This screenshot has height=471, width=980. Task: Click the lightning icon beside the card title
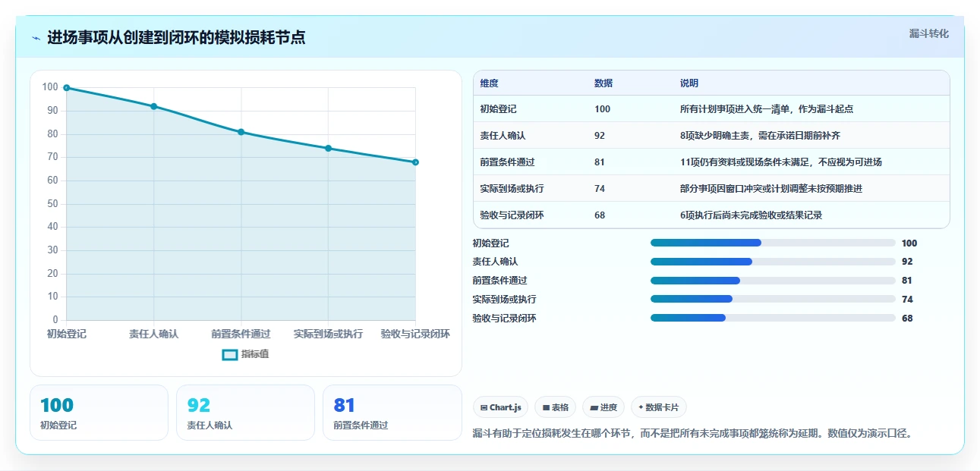[x=36, y=38]
